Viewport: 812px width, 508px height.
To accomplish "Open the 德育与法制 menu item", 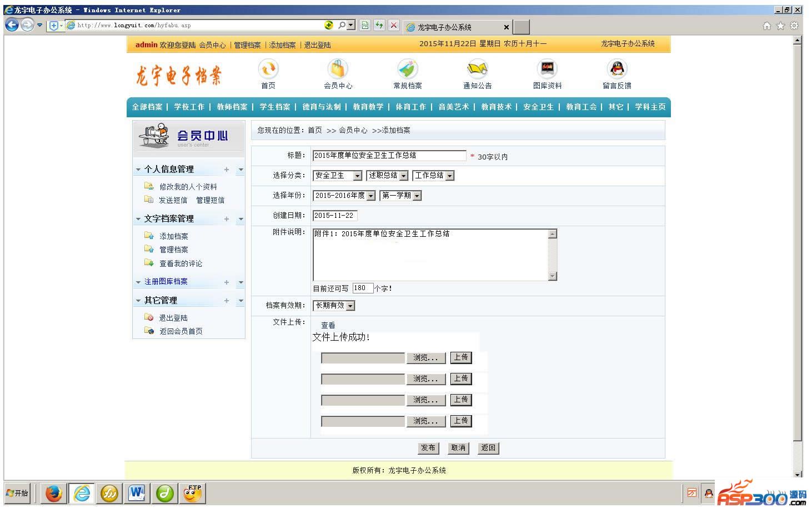I will coord(322,107).
